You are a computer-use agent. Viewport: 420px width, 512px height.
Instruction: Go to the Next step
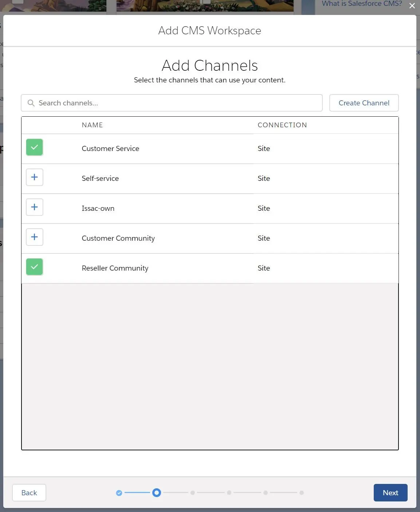click(x=390, y=493)
